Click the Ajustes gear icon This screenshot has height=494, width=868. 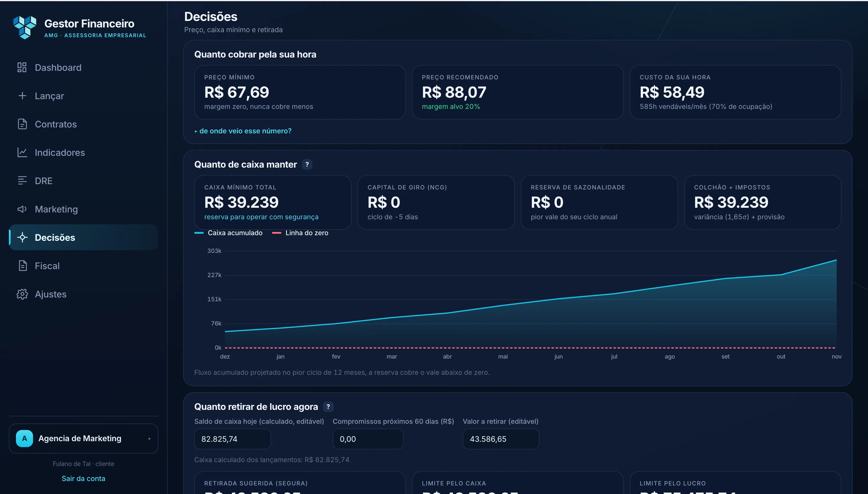[x=22, y=294]
